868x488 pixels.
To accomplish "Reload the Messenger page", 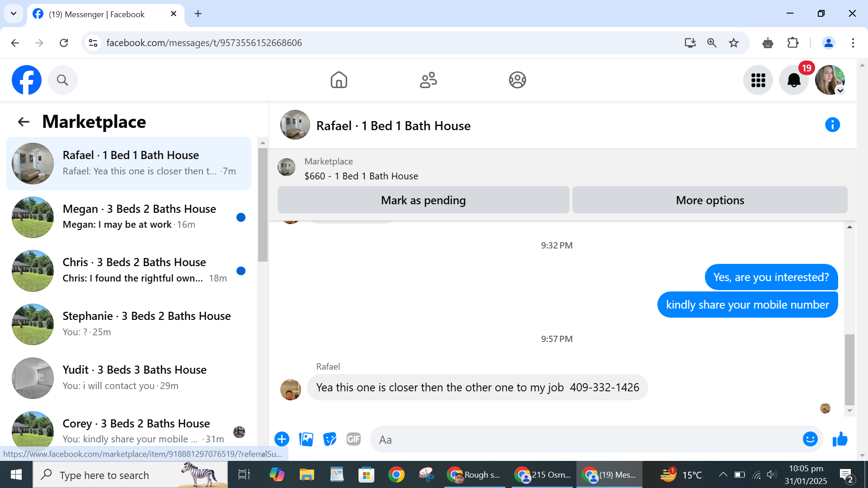I will click(64, 43).
